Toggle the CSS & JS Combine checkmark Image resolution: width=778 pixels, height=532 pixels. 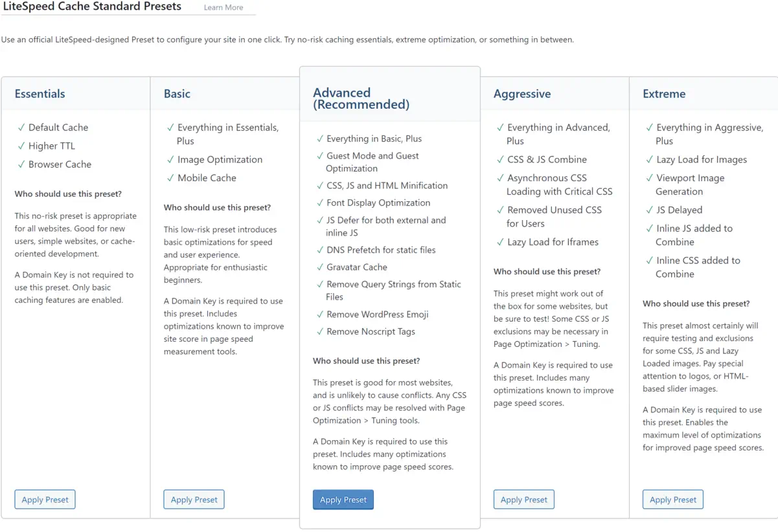(x=499, y=159)
